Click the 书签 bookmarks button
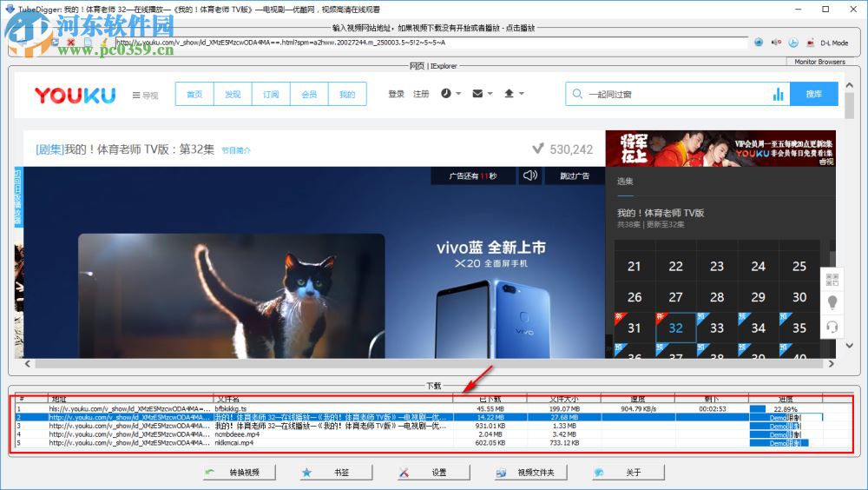Image resolution: width=868 pixels, height=490 pixels. click(336, 473)
